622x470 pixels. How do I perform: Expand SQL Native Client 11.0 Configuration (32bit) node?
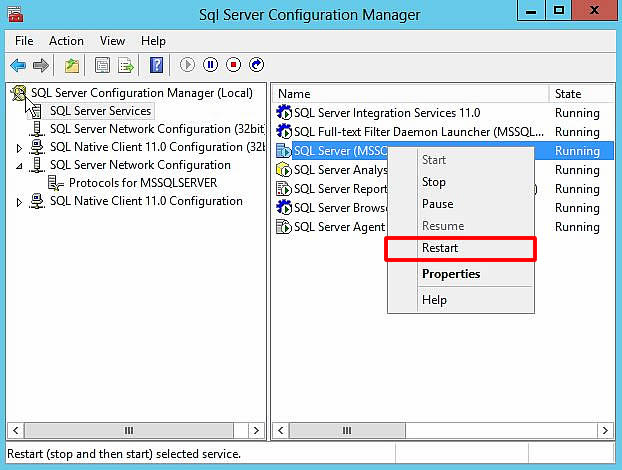tap(19, 148)
